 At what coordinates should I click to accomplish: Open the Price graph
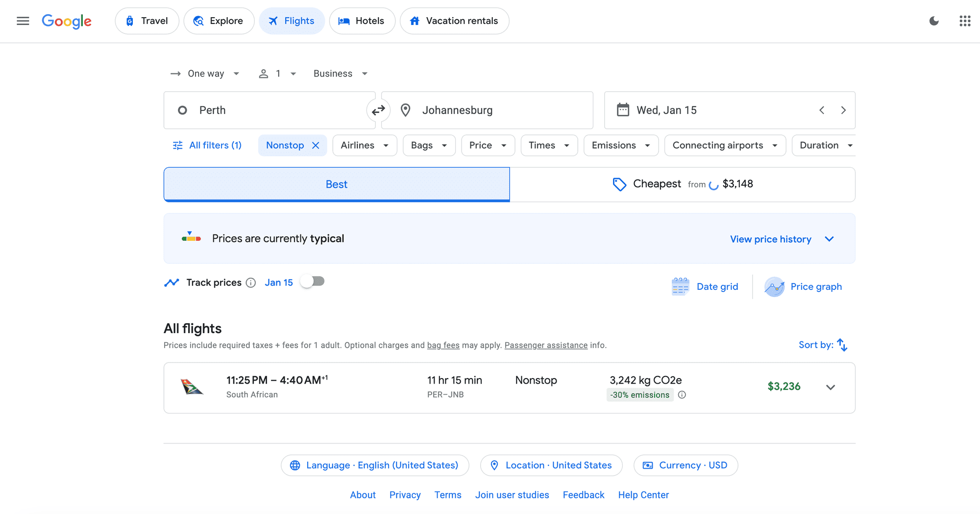pyautogui.click(x=803, y=286)
